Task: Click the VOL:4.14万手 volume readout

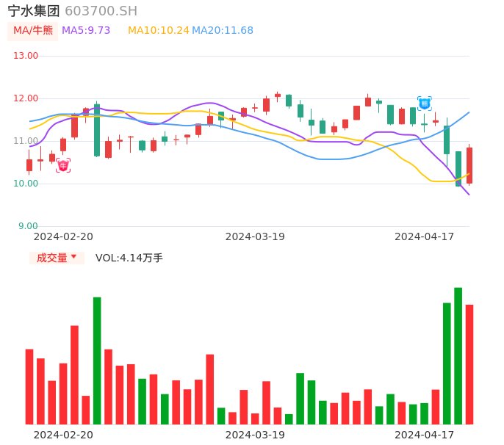Action: (x=129, y=258)
